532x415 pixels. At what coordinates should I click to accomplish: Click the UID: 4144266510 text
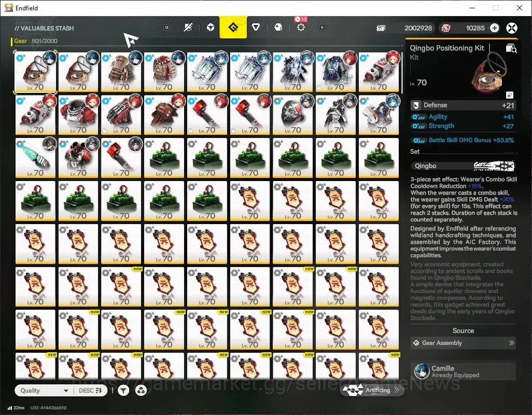(48, 408)
